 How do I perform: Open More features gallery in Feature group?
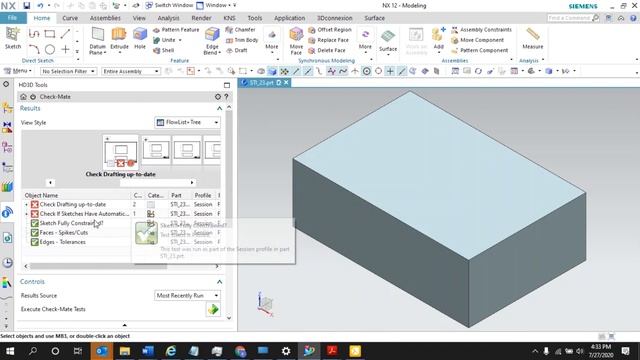coord(271,40)
